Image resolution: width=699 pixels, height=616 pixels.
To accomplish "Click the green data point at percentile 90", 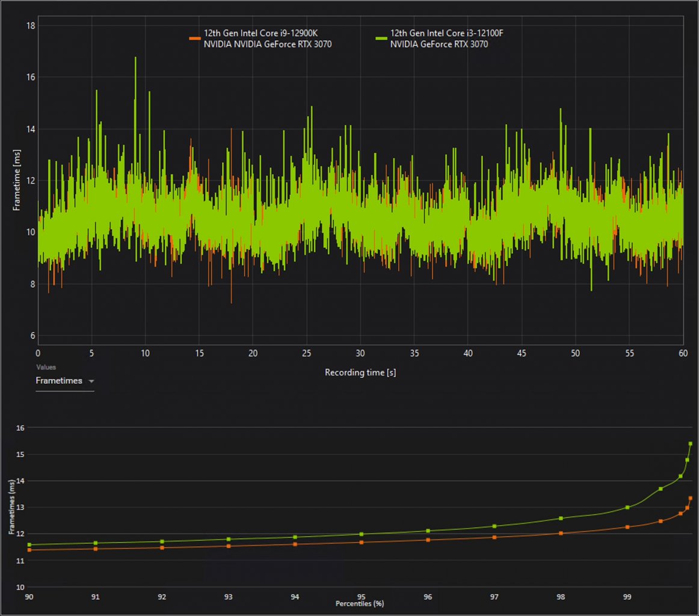I will (x=29, y=544).
